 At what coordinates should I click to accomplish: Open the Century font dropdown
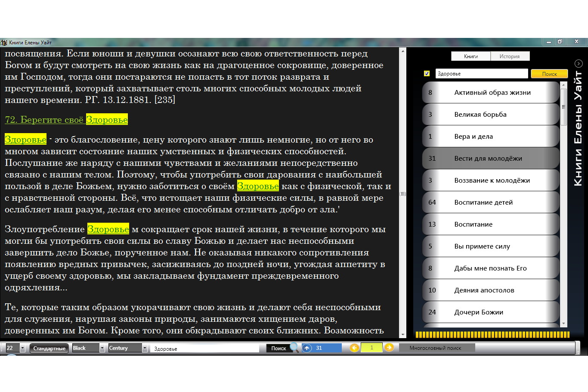click(x=145, y=348)
